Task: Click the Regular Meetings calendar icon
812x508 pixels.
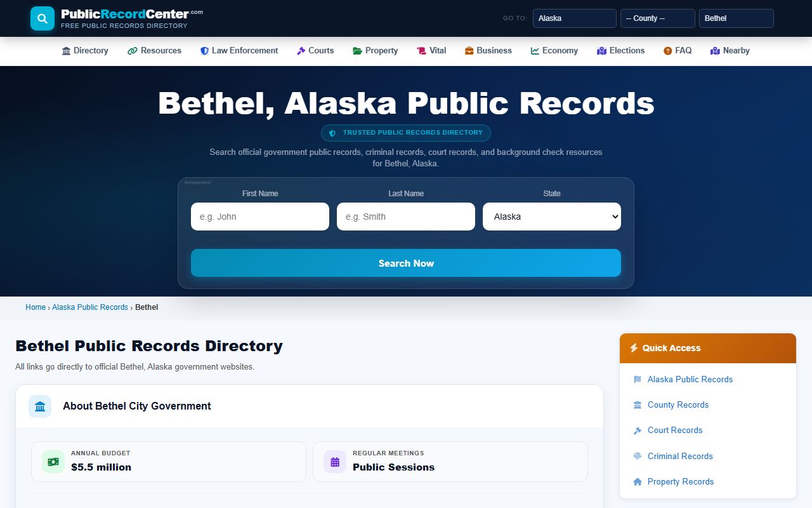Action: (x=335, y=462)
